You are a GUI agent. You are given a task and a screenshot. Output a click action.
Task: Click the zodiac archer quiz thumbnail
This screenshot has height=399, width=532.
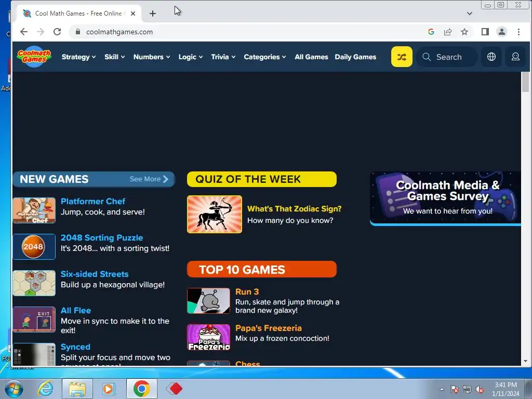click(215, 214)
